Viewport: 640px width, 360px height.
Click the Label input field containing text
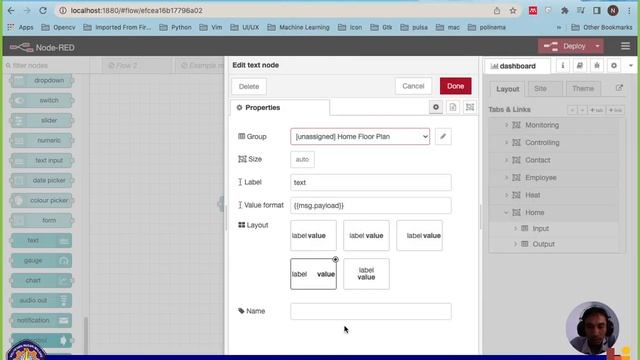pos(371,182)
